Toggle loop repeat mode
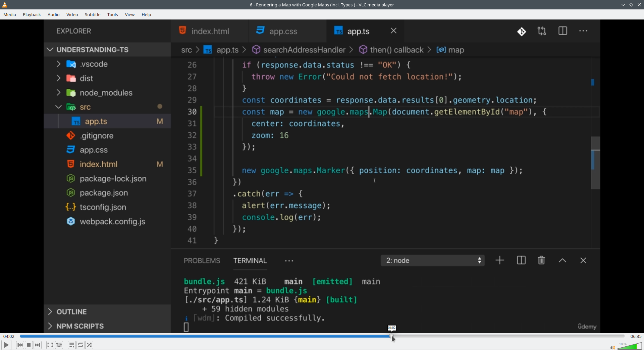644x350 pixels. point(80,345)
